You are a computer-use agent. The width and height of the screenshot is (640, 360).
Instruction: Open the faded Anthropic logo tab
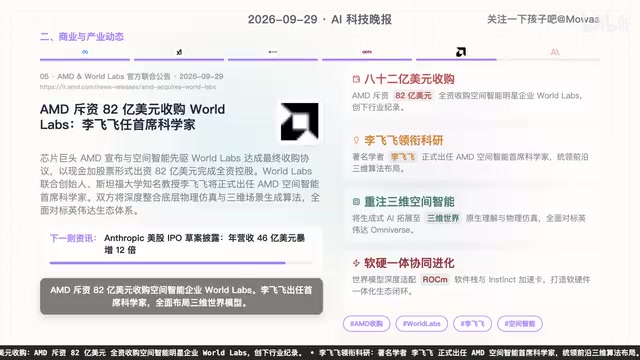(x=555, y=52)
